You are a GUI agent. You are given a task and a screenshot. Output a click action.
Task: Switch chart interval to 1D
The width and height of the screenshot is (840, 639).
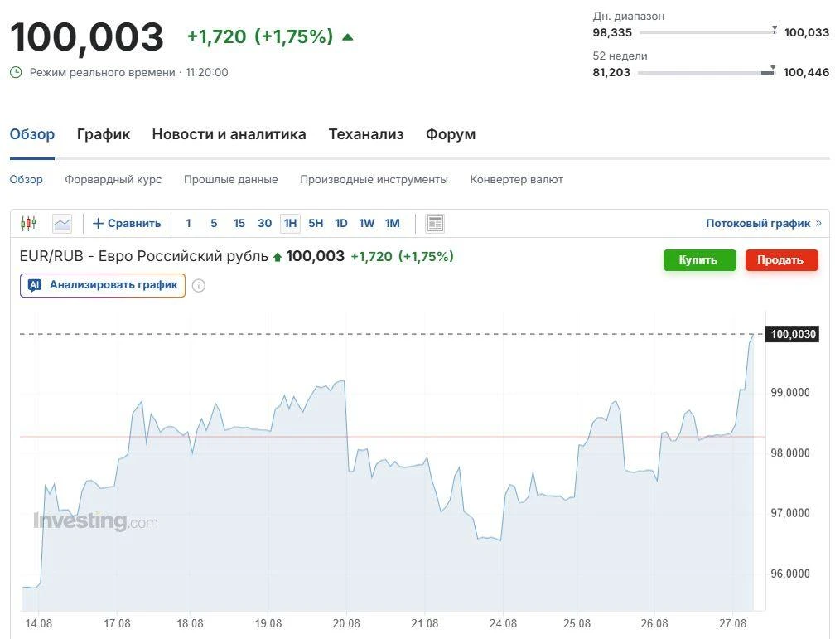pyautogui.click(x=341, y=224)
